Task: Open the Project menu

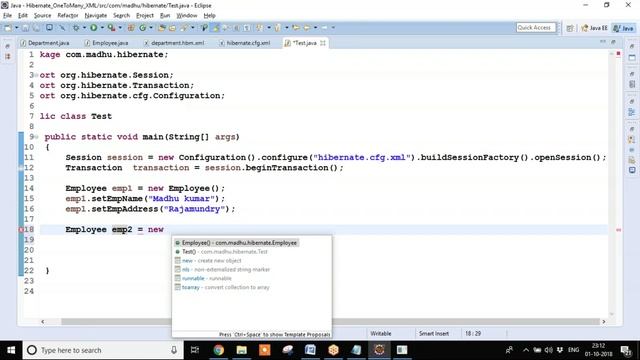Action: tap(144, 16)
